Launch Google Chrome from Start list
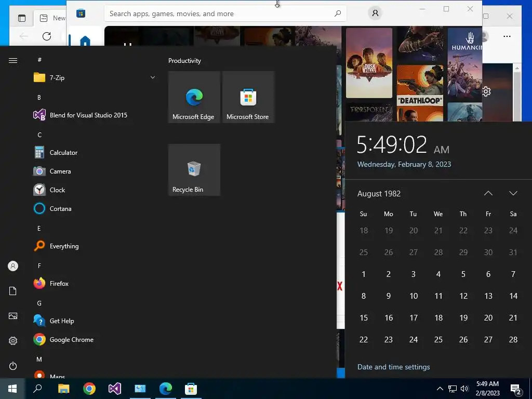This screenshot has height=399, width=532. click(95, 340)
